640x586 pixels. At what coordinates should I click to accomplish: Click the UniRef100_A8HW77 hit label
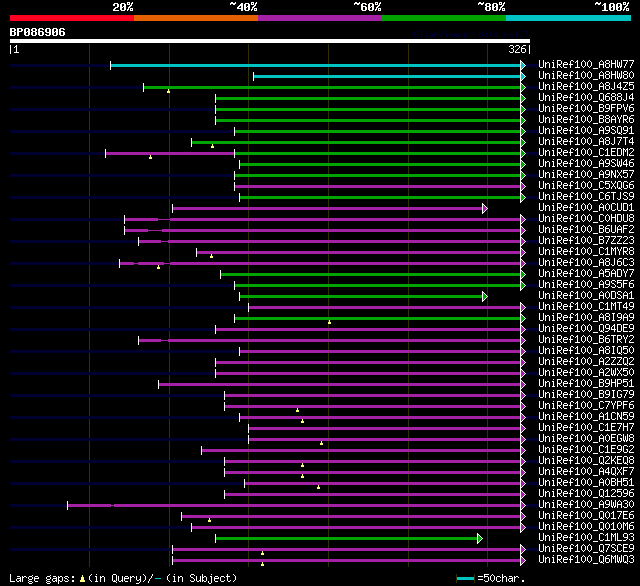(x=586, y=64)
